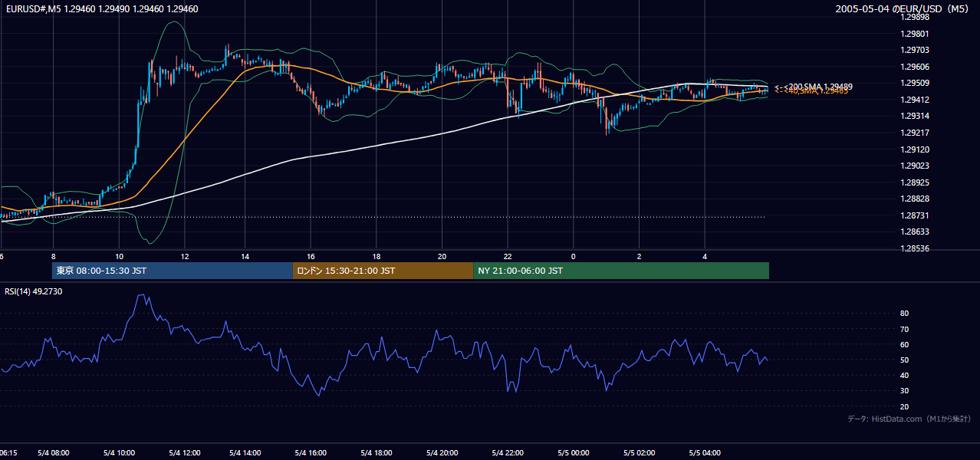Click hour 14 on the price chart axis
Screen dimensions: 980x460
[x=245, y=256]
